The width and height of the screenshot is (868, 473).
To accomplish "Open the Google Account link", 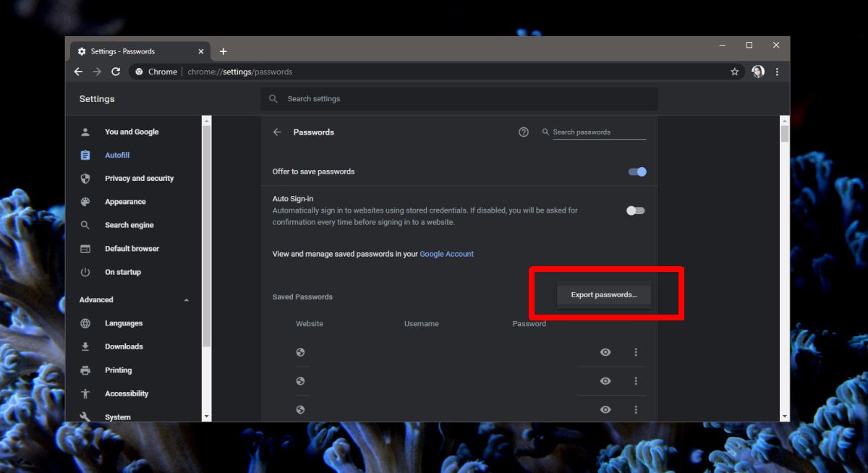I will point(447,254).
